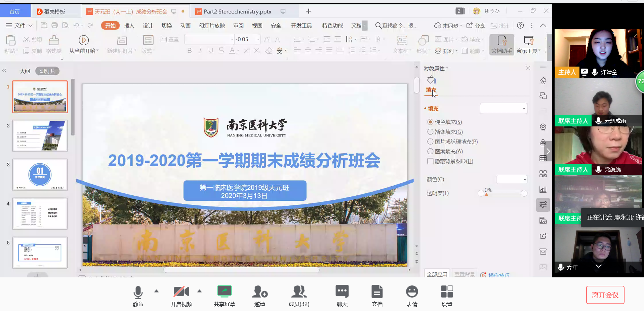Click the 演示工具 presentation tools icon
The image size is (644, 311).
tap(528, 41)
